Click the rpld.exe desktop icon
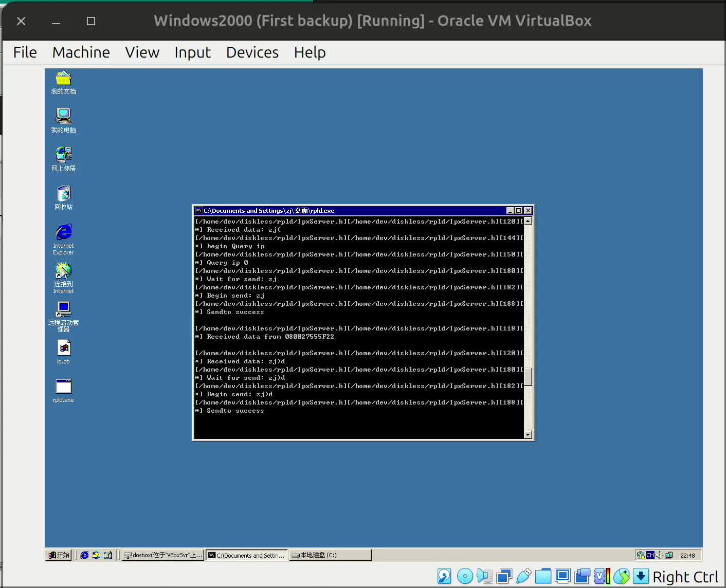The image size is (726, 588). (63, 390)
